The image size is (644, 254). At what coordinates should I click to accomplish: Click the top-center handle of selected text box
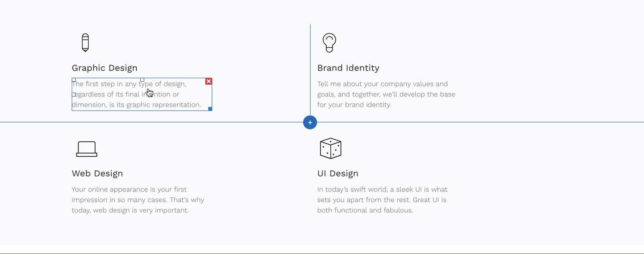(x=142, y=80)
